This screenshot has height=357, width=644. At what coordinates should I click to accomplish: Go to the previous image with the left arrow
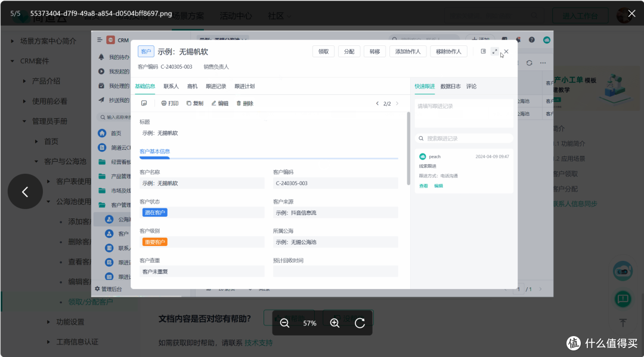[x=25, y=191]
